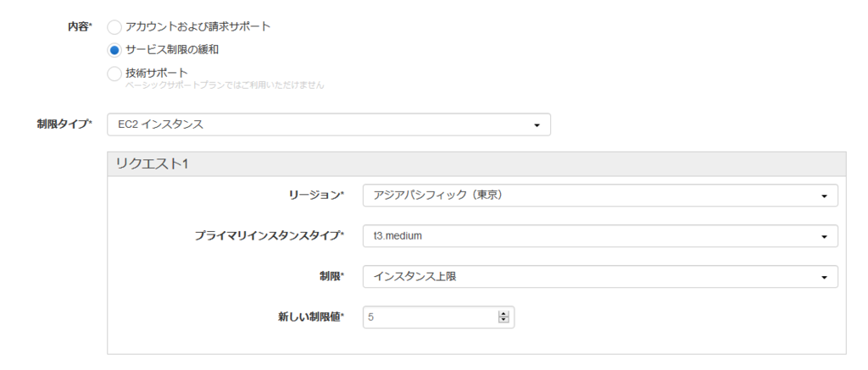Viewport: 868px width, 370px height.
Task: Click the アカウントおよび請求サポート option text
Action: pyautogui.click(x=198, y=26)
